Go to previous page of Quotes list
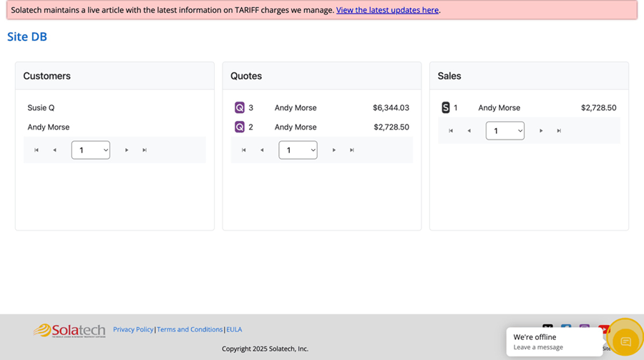This screenshot has width=644, height=360. coord(262,150)
